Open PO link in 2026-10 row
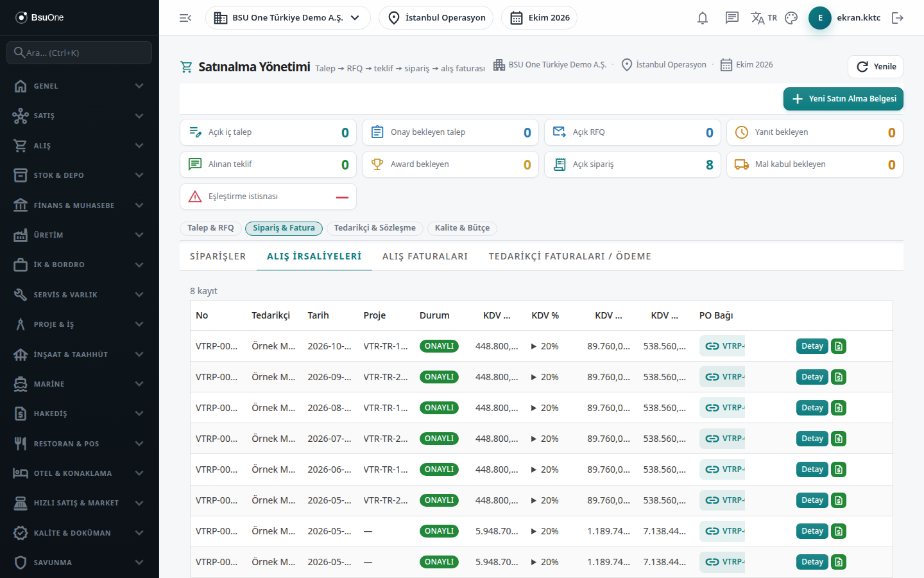924x578 pixels. [x=723, y=346]
